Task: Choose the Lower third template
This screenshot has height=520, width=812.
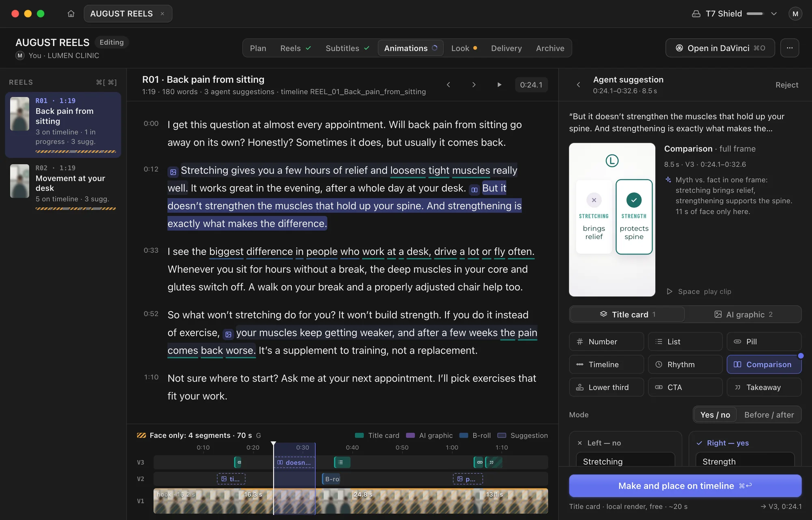Action: (606, 387)
